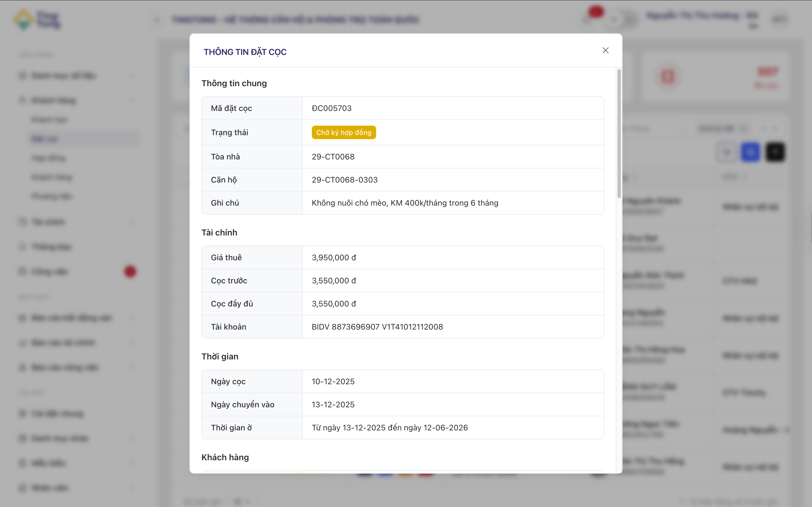The image size is (812, 507).
Task: Click the blue square toolbar button
Action: pyautogui.click(x=750, y=152)
